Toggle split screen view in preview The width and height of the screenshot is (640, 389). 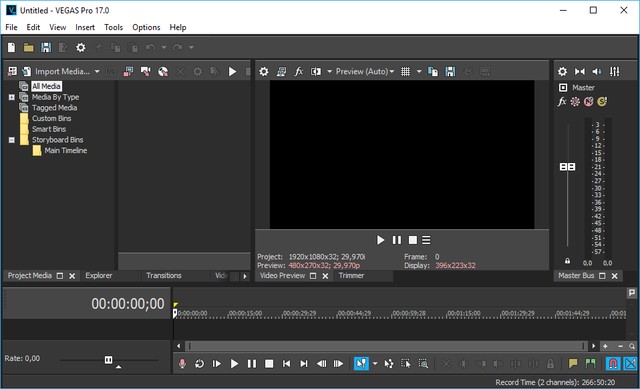(x=316, y=72)
